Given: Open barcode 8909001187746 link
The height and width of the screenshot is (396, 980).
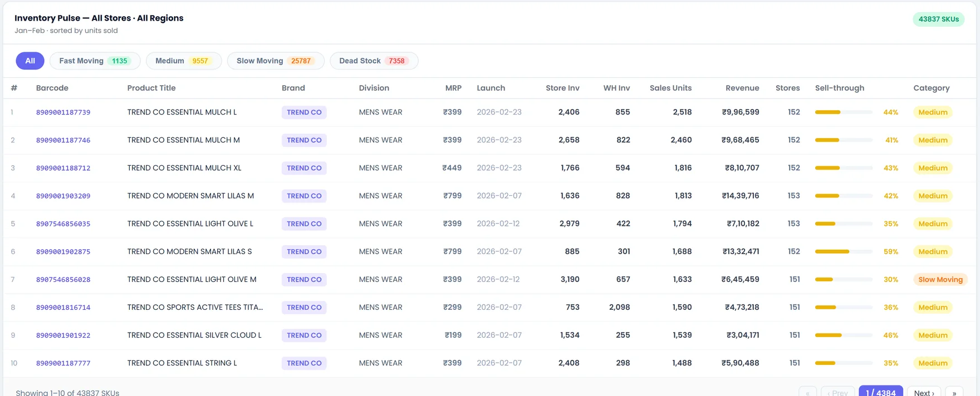Looking at the screenshot, I should point(63,140).
